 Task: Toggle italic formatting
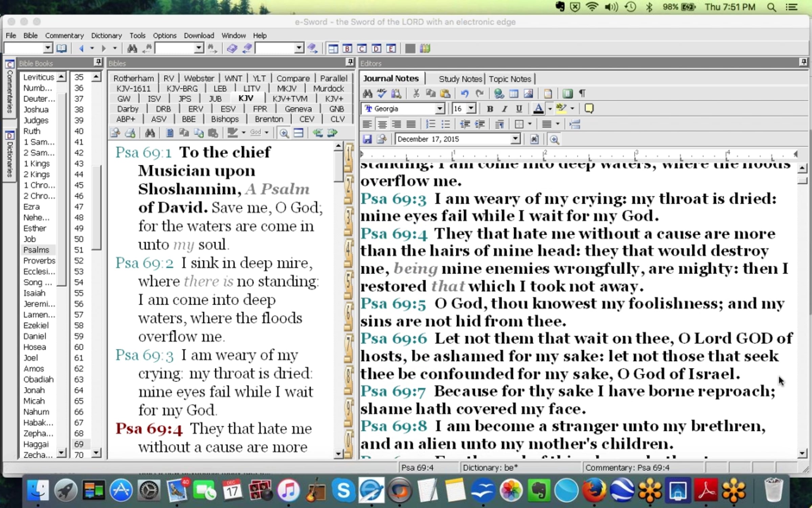click(x=504, y=109)
